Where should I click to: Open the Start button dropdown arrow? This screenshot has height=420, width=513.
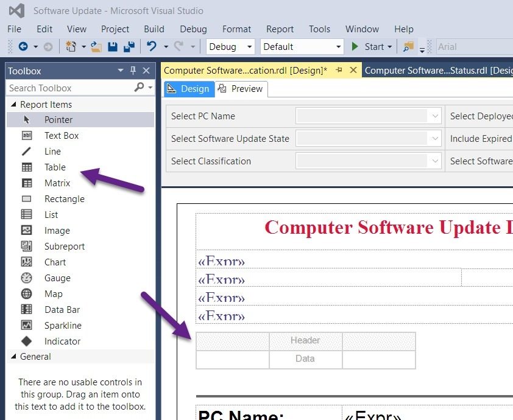click(x=390, y=47)
